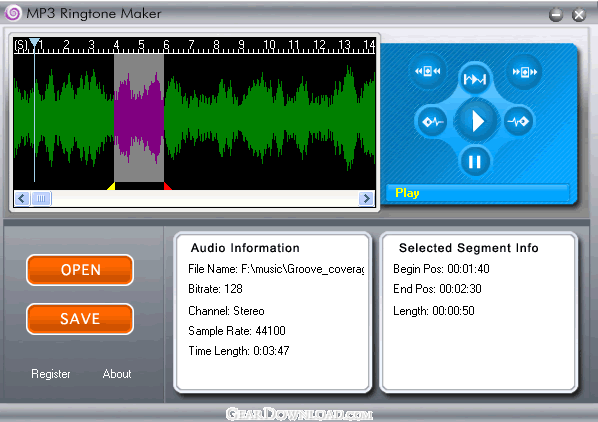
Task: Click the play-selected-segment icon above Play
Action: point(474,79)
